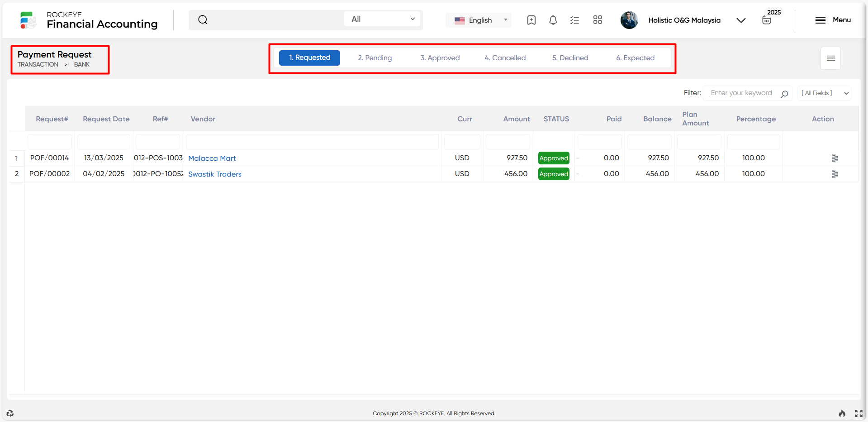
Task: Click the Balance column filter box
Action: 650,142
